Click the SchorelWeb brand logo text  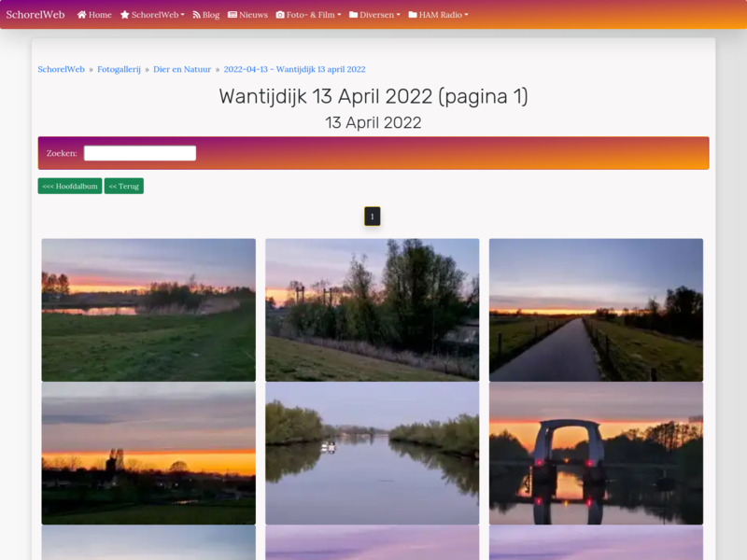(x=35, y=15)
